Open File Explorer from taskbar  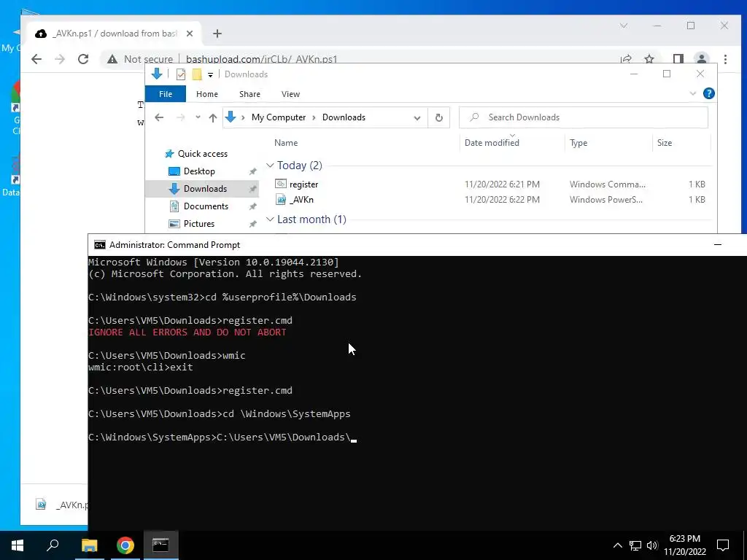coord(89,545)
